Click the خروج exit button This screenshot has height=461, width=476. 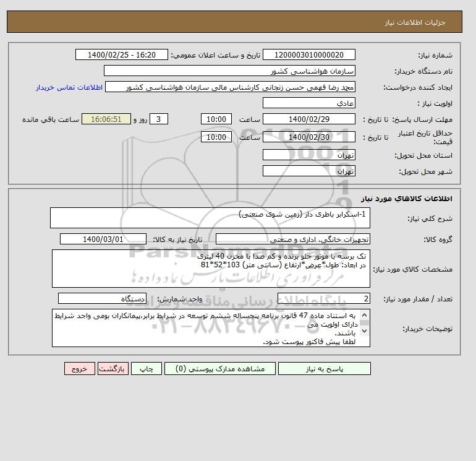tap(80, 369)
